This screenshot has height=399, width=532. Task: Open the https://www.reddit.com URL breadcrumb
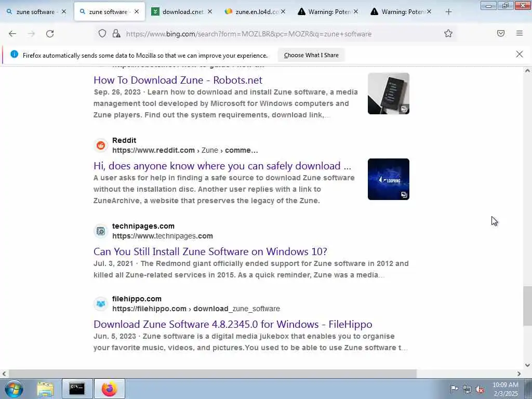point(185,150)
